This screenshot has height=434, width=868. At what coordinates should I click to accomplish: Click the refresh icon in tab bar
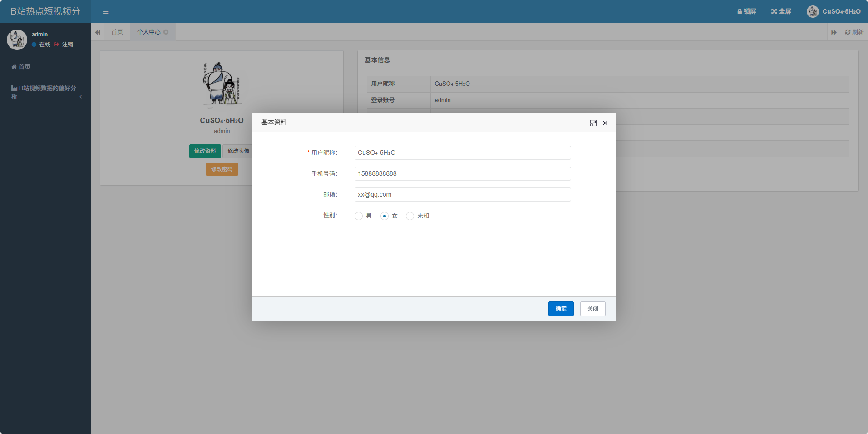coord(848,32)
